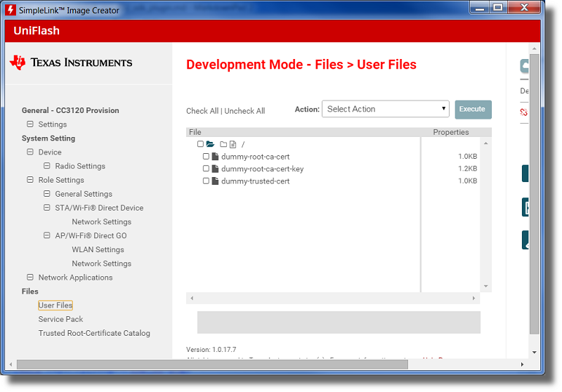Click the Check All link
This screenshot has height=392, width=562.
pos(202,111)
